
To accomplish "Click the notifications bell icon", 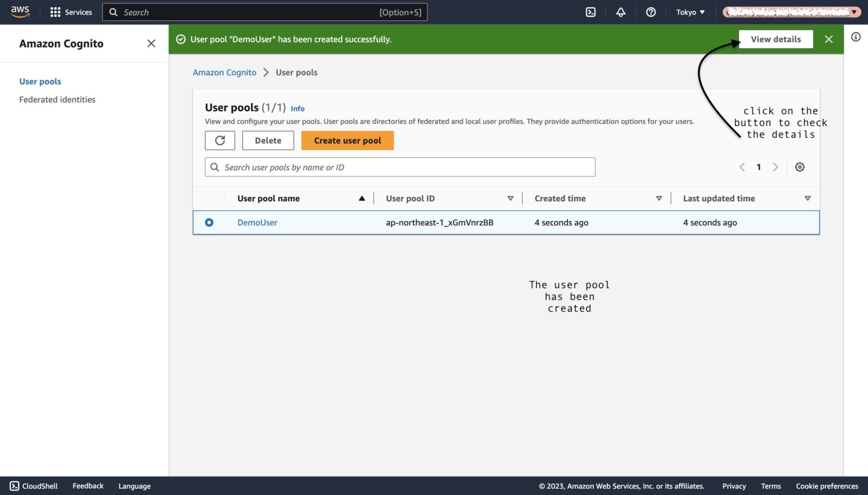I will 620,12.
